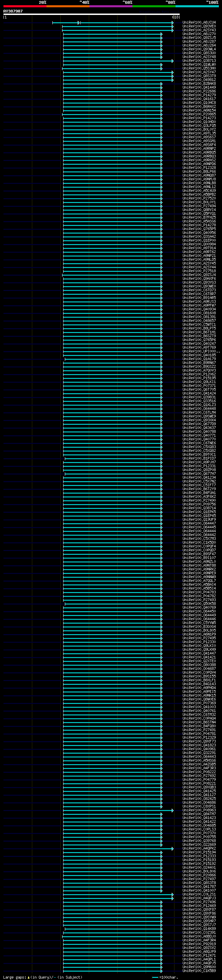This screenshot has height=980, width=222.
Task: Select the UniRef100_Q9SYW9 label
Action: [x=199, y=917]
